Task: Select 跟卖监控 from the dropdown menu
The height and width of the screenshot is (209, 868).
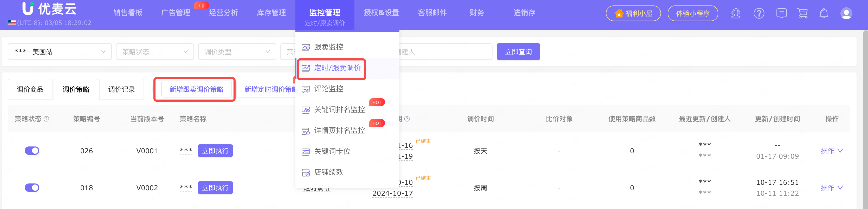Action: coord(347,47)
